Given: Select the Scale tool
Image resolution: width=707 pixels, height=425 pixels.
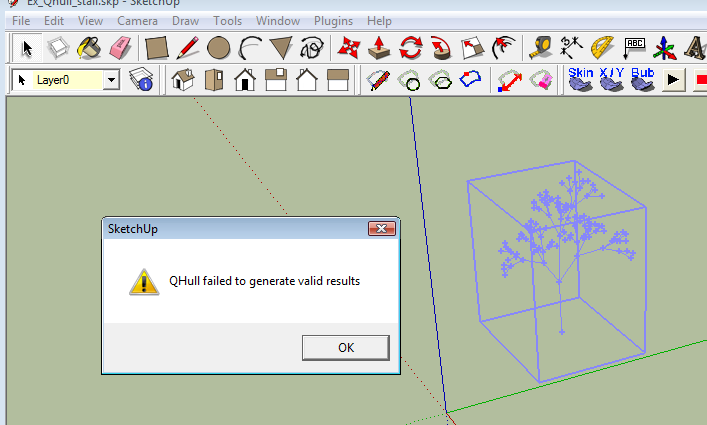Looking at the screenshot, I should coord(472,48).
